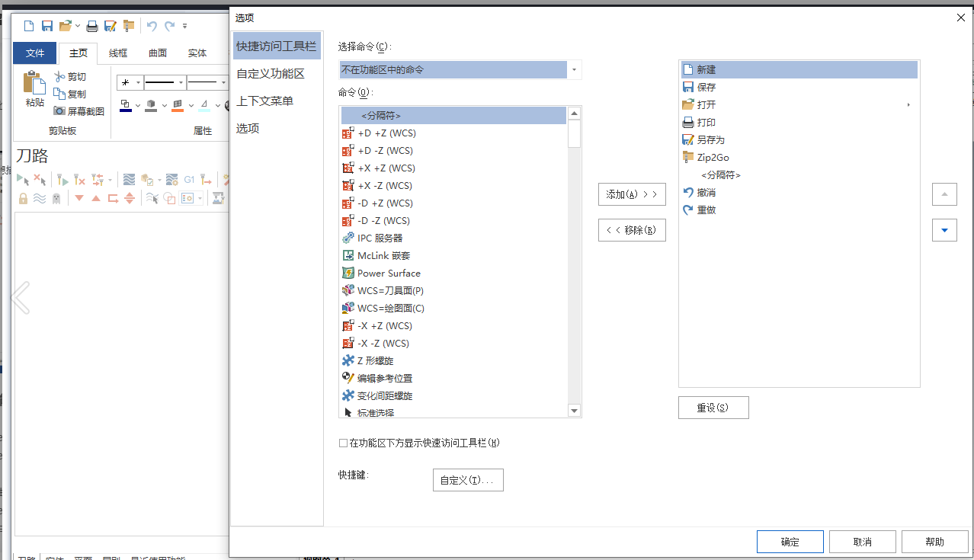Click the 屏幕截图 camera command
Image resolution: width=974 pixels, height=560 pixels.
[x=78, y=111]
